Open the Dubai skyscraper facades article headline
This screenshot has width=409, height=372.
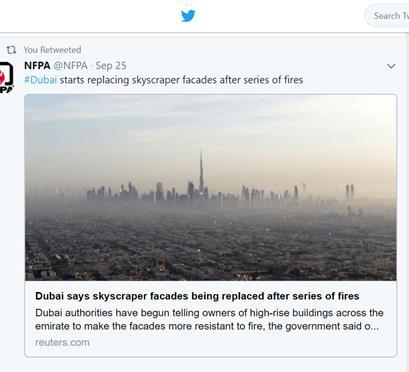[x=197, y=296]
